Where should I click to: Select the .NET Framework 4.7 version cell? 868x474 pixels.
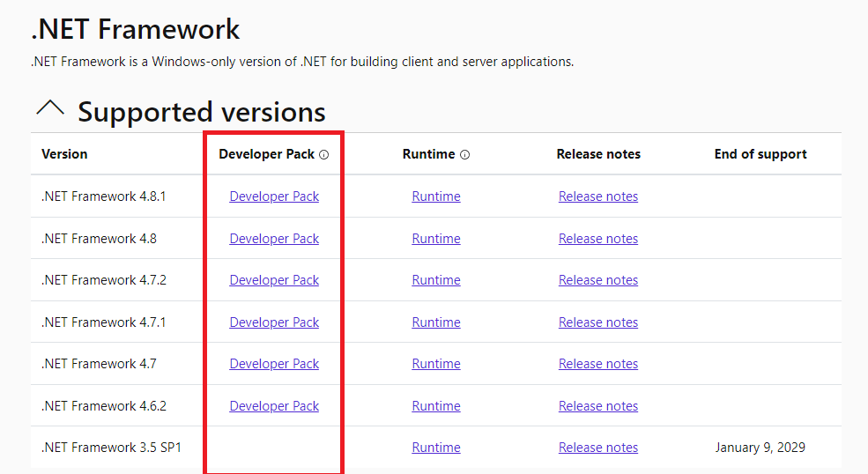(99, 364)
